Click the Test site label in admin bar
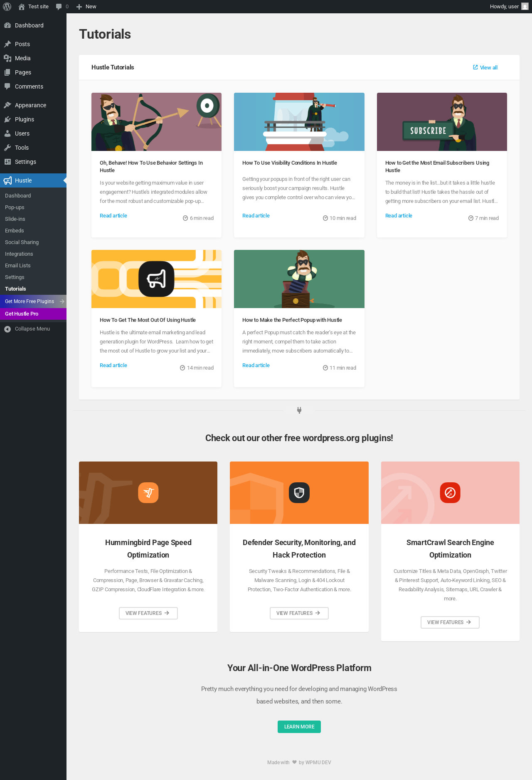This screenshot has width=532, height=780. (38, 7)
